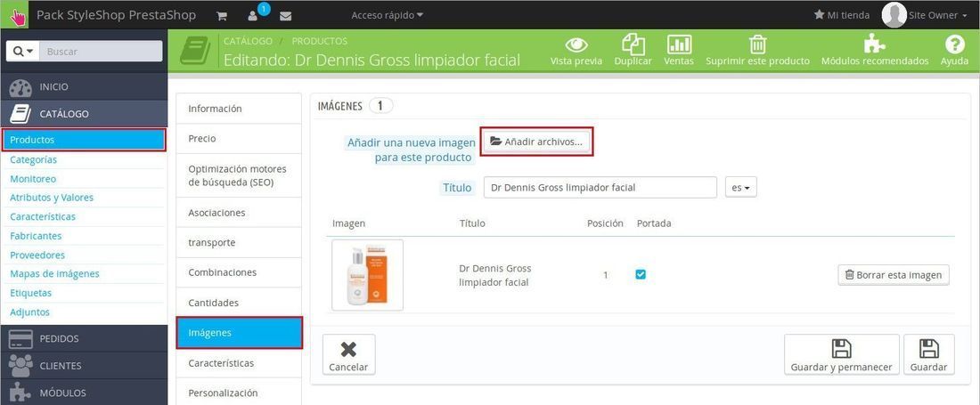Focus the Buscar search field
980x405 pixels.
(101, 51)
